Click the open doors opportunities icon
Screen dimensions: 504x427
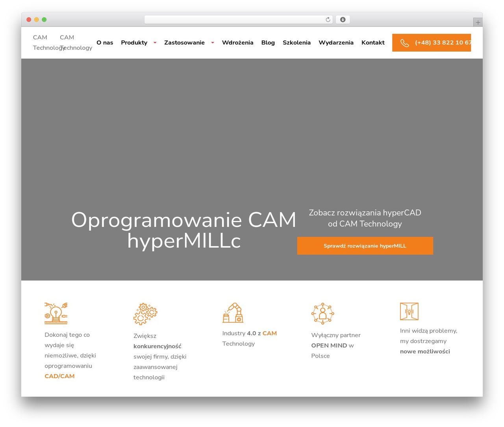tap(409, 311)
